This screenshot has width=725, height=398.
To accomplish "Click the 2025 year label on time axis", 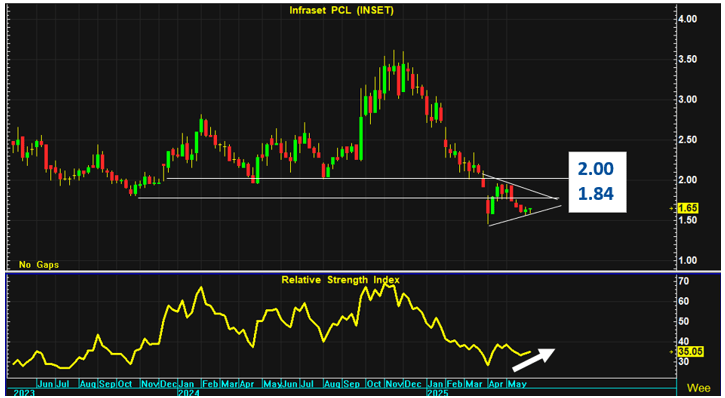I will pyautogui.click(x=437, y=393).
